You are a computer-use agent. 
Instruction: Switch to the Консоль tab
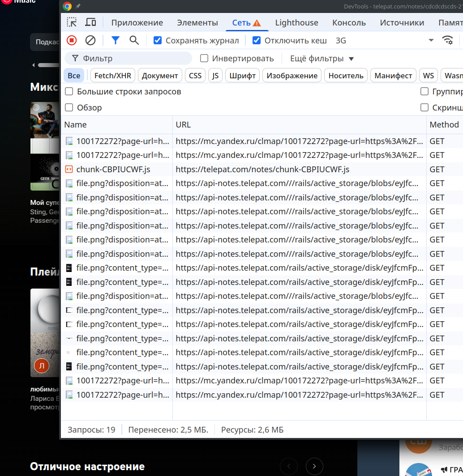349,22
